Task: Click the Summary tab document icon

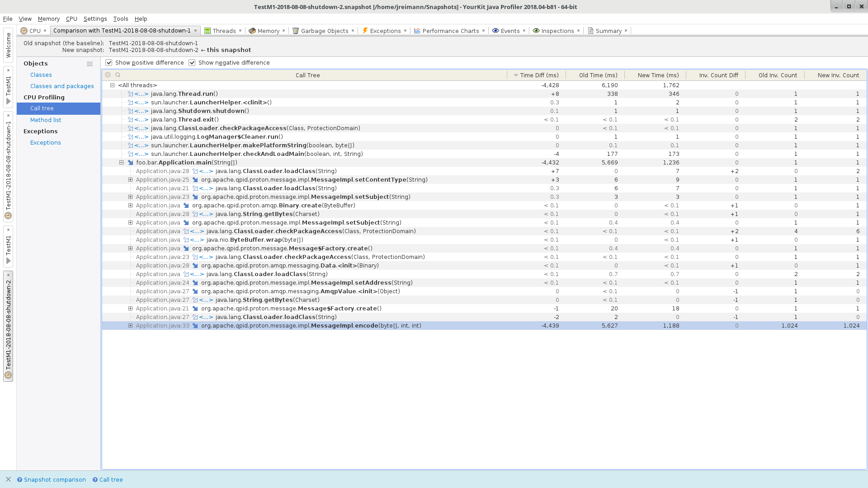Action: coord(591,31)
